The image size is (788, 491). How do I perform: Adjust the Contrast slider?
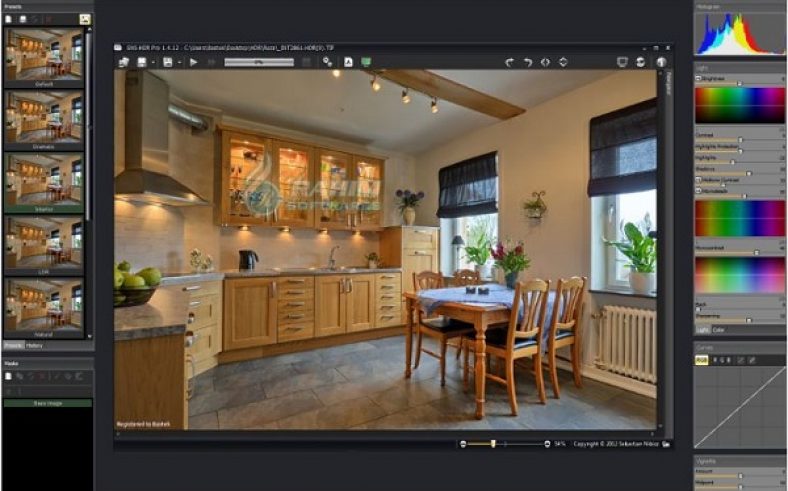(x=740, y=140)
